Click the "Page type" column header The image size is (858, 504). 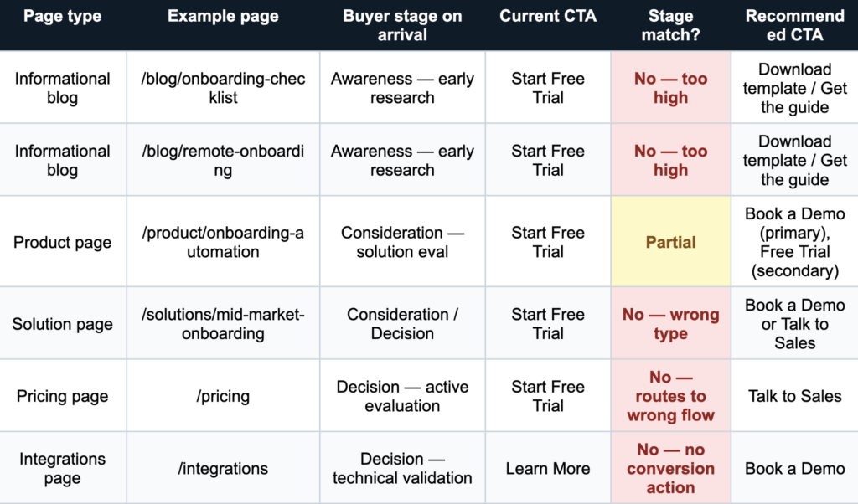pyautogui.click(x=62, y=16)
